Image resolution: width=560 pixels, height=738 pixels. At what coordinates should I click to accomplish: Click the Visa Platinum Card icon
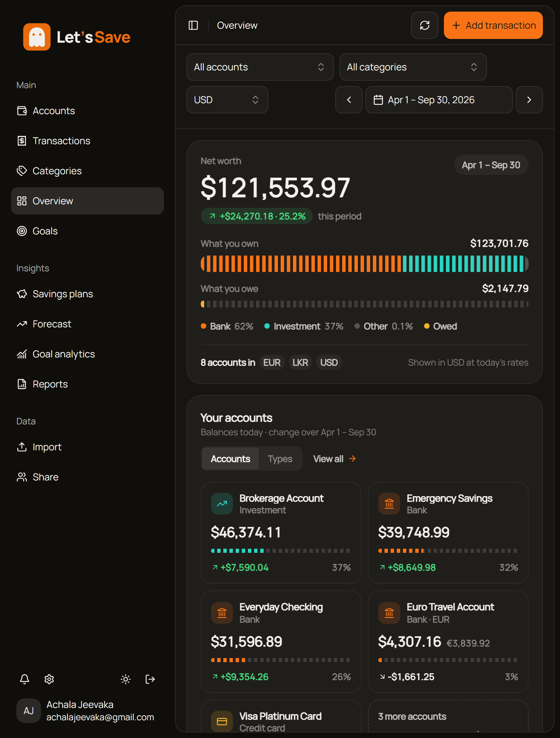coord(222,721)
